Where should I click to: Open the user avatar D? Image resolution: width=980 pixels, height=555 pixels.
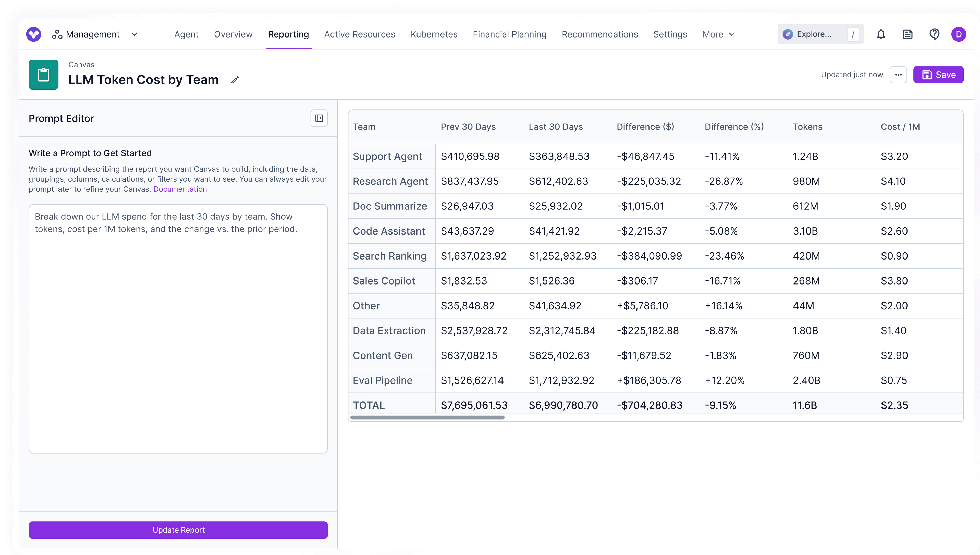958,34
